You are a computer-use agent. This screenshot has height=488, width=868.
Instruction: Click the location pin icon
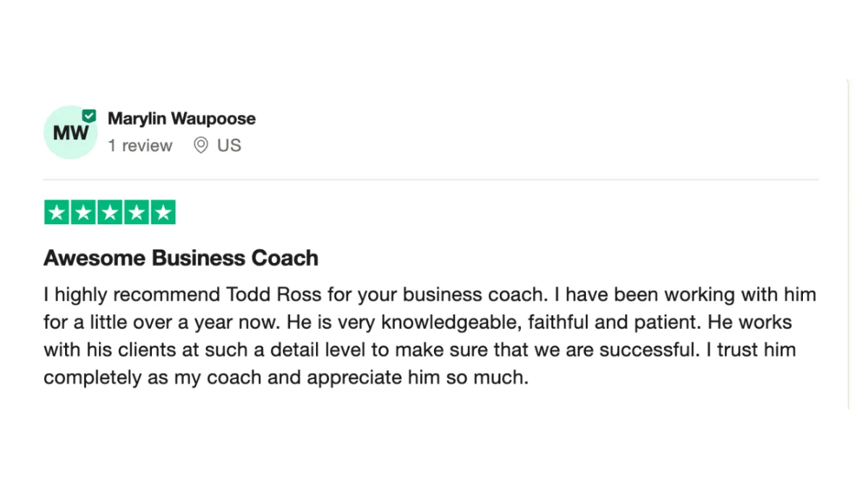pos(200,145)
